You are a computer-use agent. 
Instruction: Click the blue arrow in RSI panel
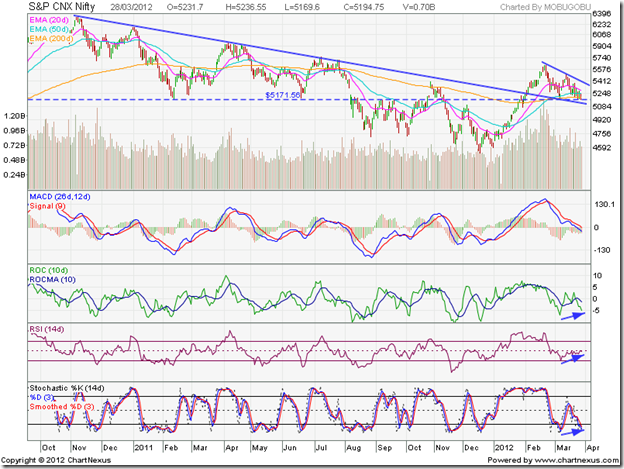(x=572, y=358)
